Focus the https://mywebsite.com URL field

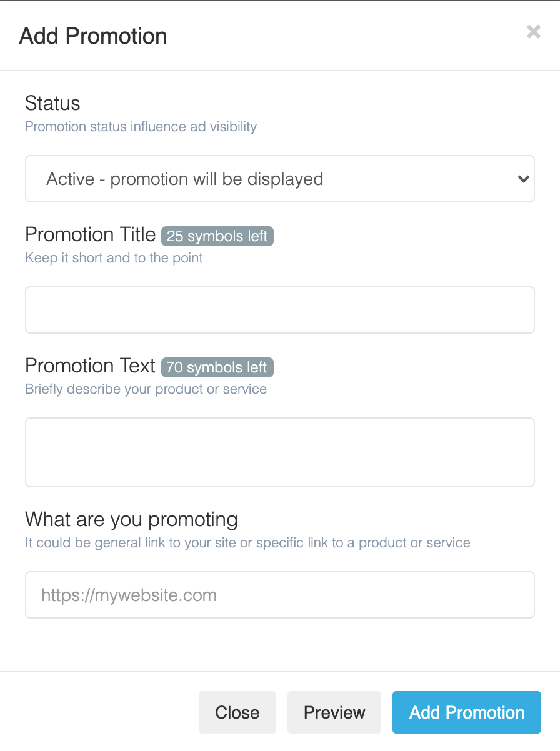(x=279, y=595)
